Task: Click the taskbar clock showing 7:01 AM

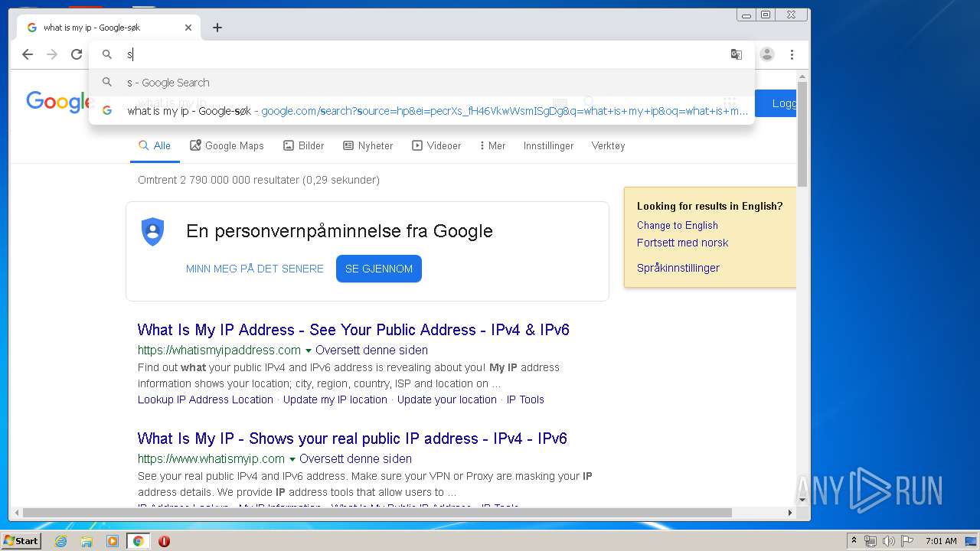Action: pos(941,541)
